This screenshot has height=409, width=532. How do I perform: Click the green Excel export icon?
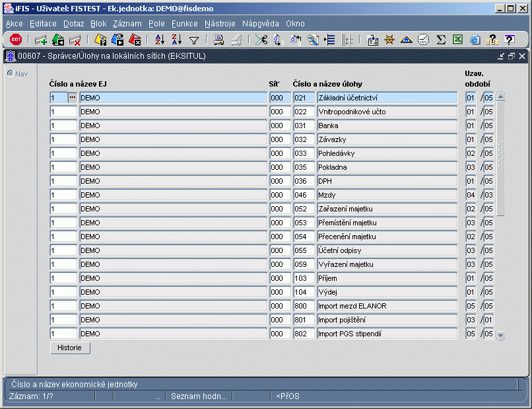[457, 40]
